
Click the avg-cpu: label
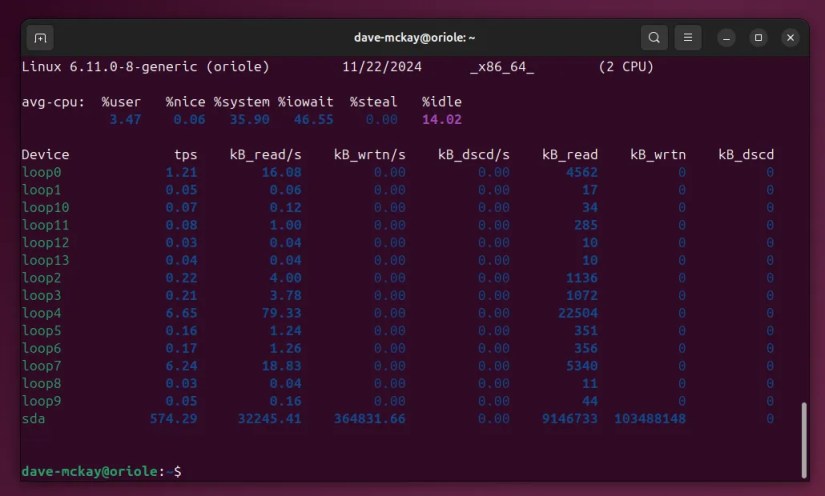pyautogui.click(x=53, y=102)
